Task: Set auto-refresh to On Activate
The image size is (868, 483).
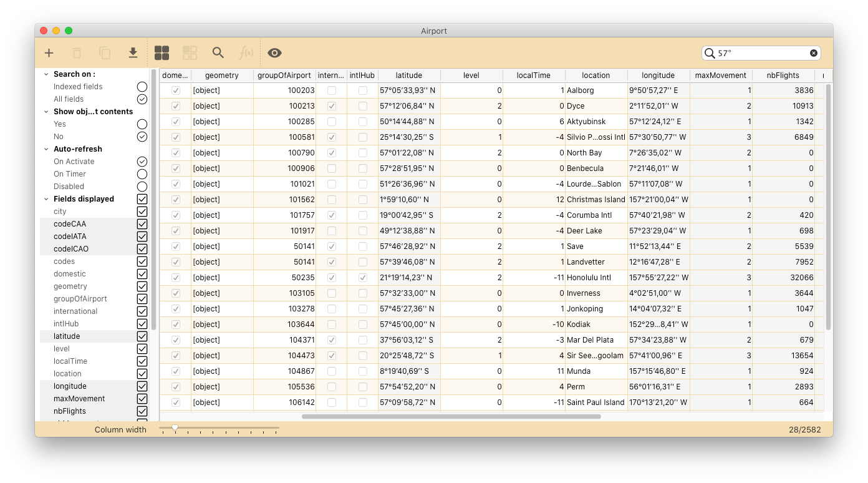Action: (x=142, y=162)
